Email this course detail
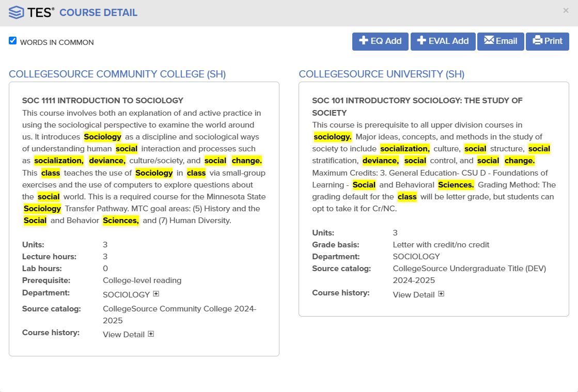Screen dimensions: 578x392 (x=500, y=41)
